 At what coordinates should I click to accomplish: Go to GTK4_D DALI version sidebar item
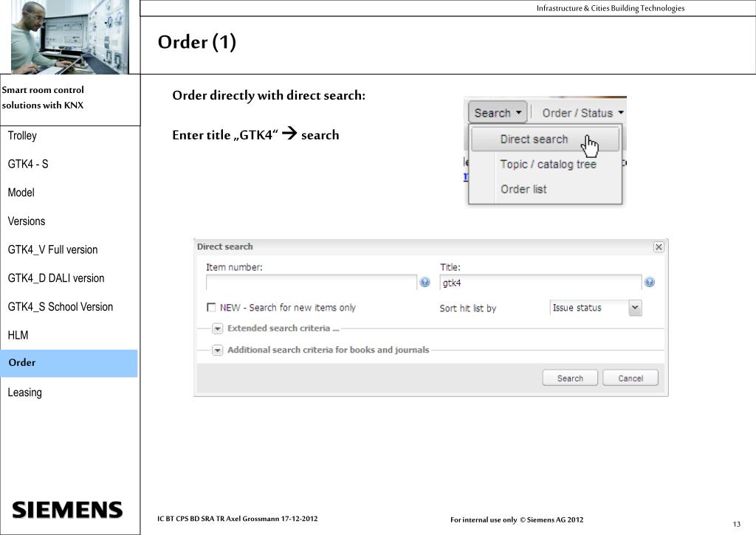56,278
